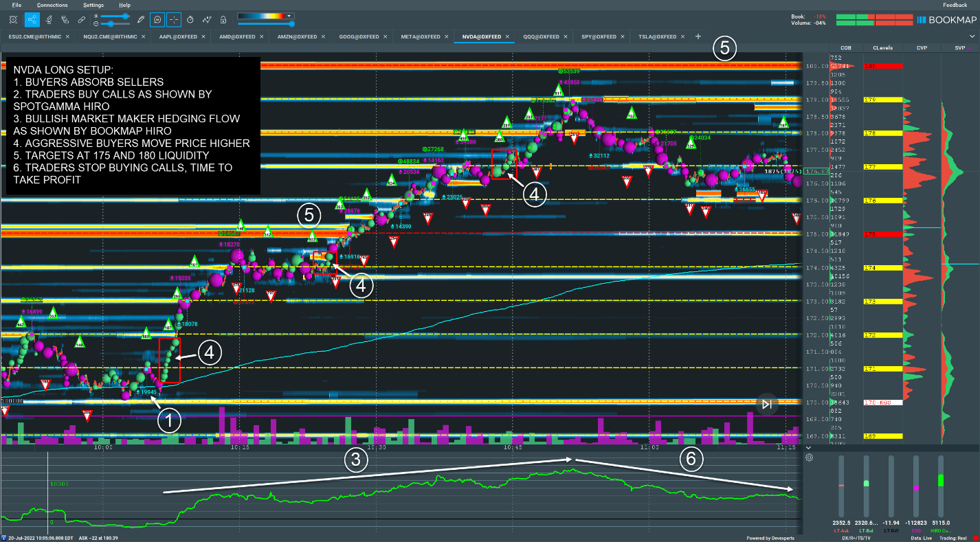Screen dimensions: 980x542
Task: Click the chain link icon in toolbar
Action: 82,19
